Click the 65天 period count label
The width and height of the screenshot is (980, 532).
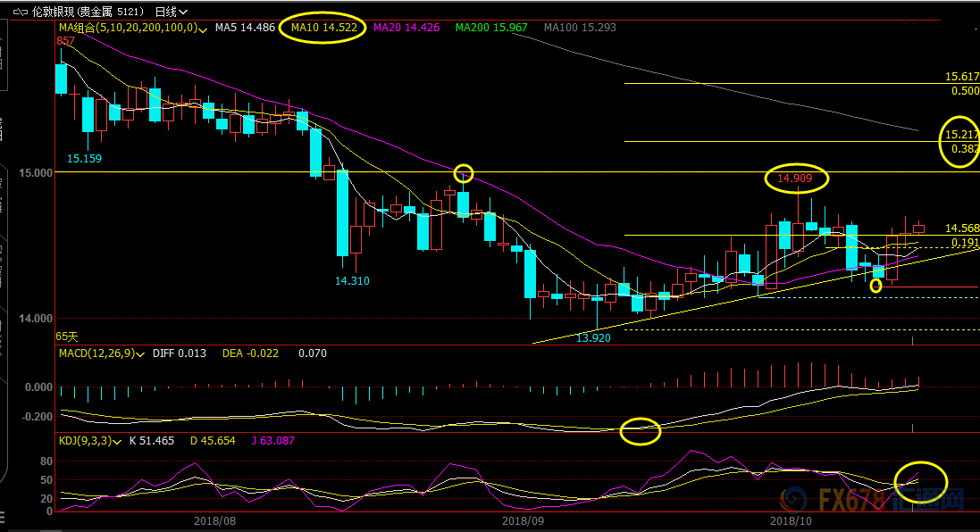tap(67, 337)
